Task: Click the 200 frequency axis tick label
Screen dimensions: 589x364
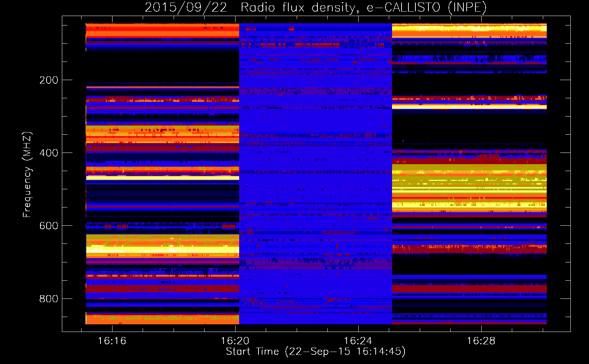Action: click(x=49, y=80)
